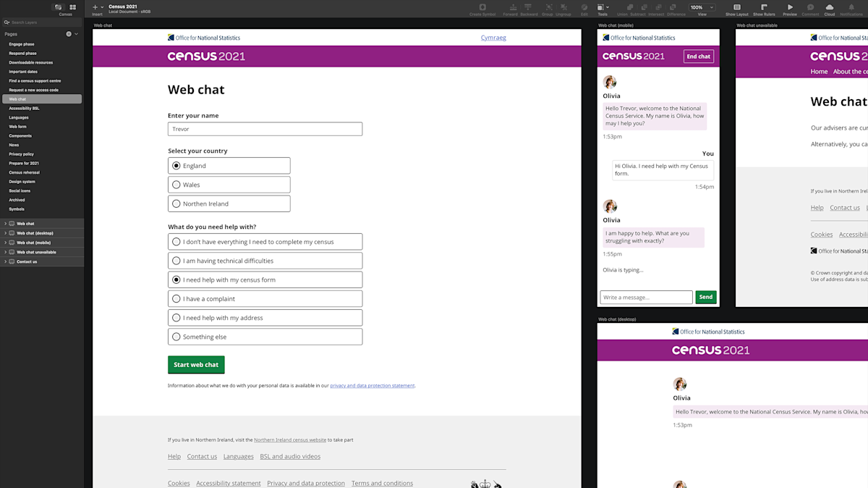868x488 pixels.
Task: Click the Backward arrange icon
Action: 529,7
